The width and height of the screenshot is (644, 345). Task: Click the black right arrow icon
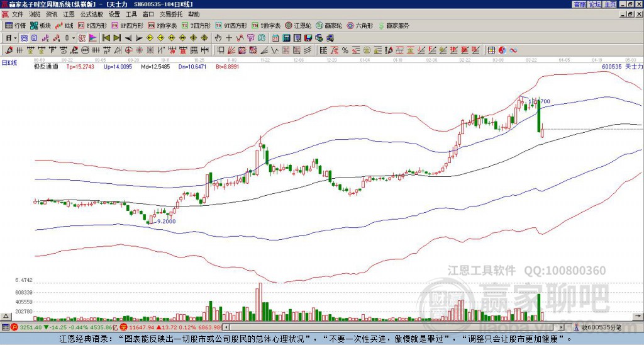point(139,38)
